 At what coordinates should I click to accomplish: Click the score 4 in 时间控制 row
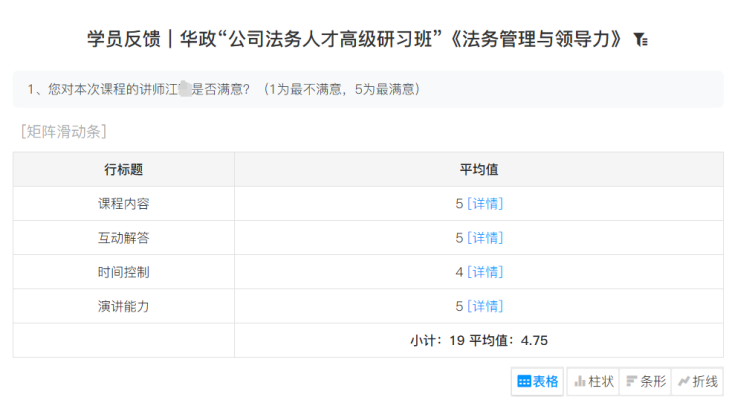coord(459,272)
